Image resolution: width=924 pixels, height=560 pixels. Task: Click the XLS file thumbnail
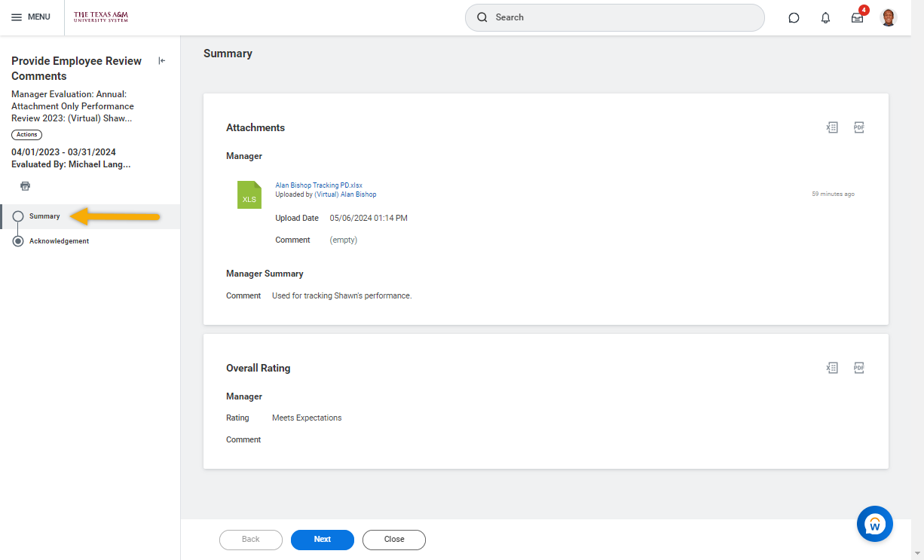[249, 194]
